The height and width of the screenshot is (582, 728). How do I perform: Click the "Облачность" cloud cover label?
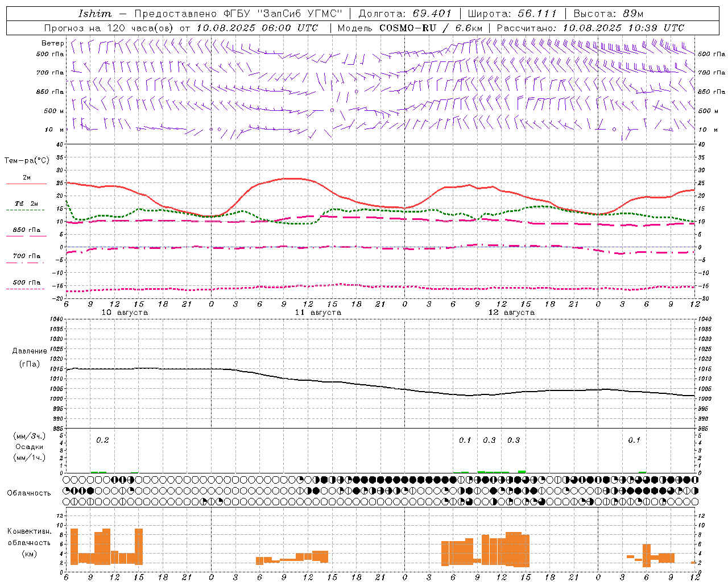pyautogui.click(x=29, y=493)
